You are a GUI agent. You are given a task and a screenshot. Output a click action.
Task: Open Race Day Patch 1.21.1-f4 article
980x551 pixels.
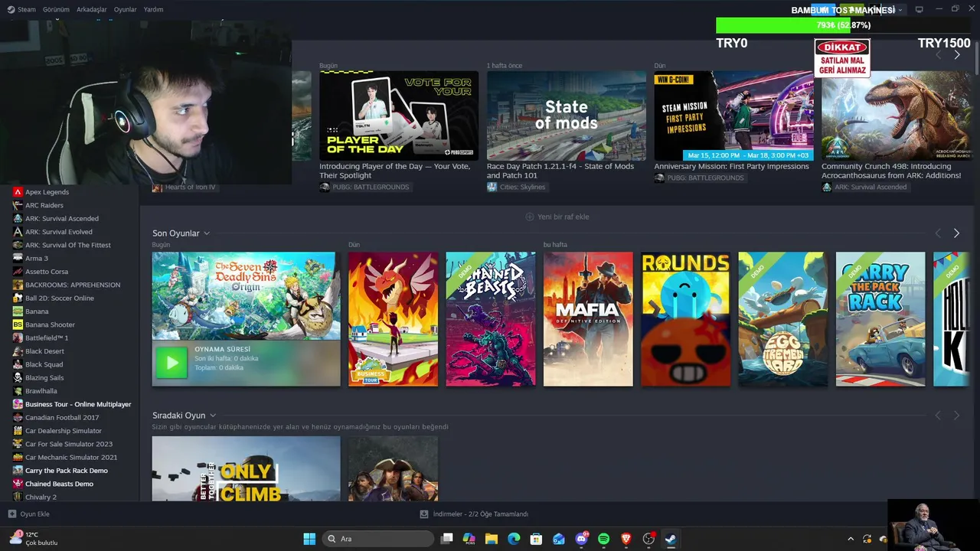560,171
